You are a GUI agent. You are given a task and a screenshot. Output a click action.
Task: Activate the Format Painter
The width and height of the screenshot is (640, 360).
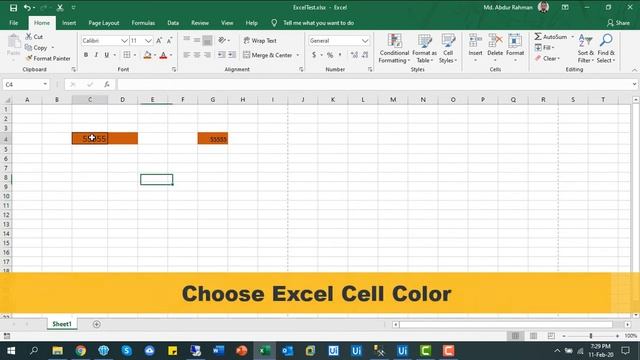point(48,58)
